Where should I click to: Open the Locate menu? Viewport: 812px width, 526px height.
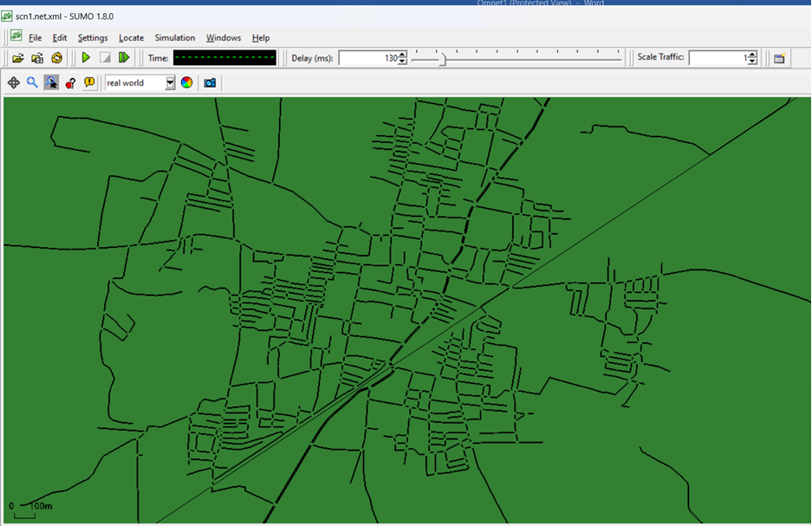tap(131, 38)
